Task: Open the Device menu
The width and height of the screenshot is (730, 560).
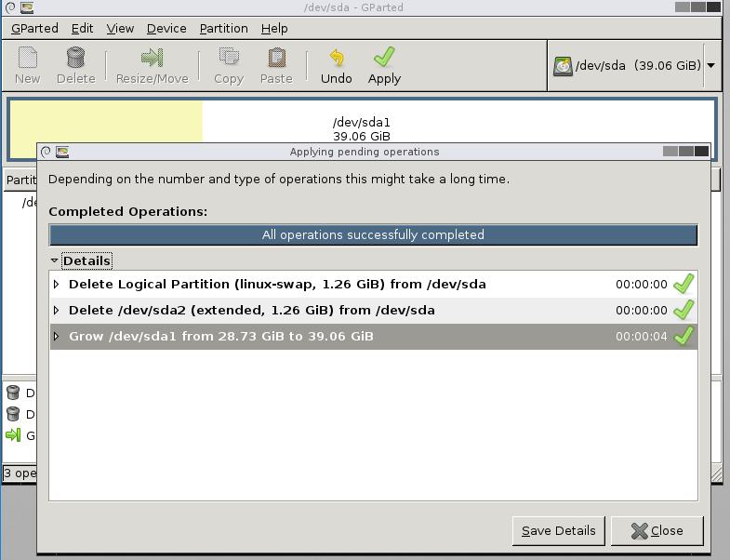Action: 166,29
